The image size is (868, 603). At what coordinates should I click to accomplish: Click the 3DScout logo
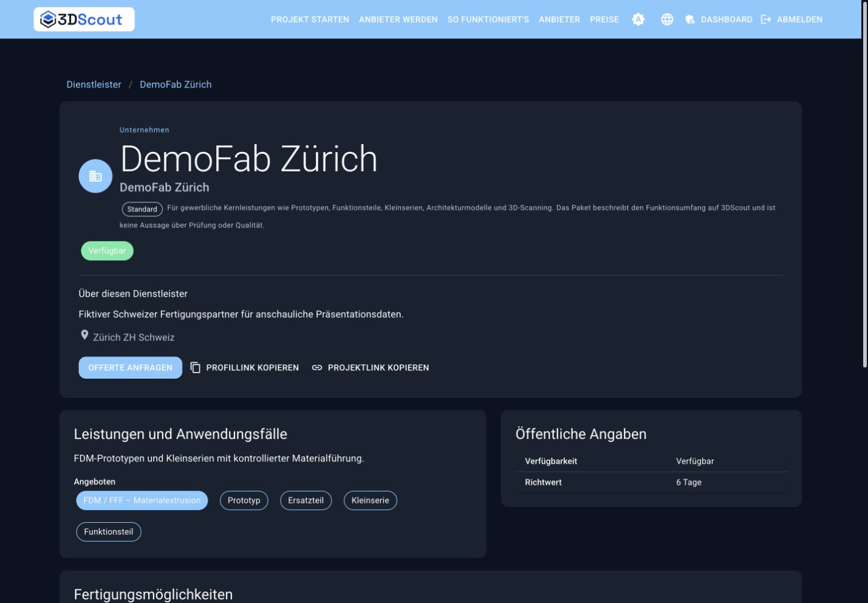pos(84,19)
